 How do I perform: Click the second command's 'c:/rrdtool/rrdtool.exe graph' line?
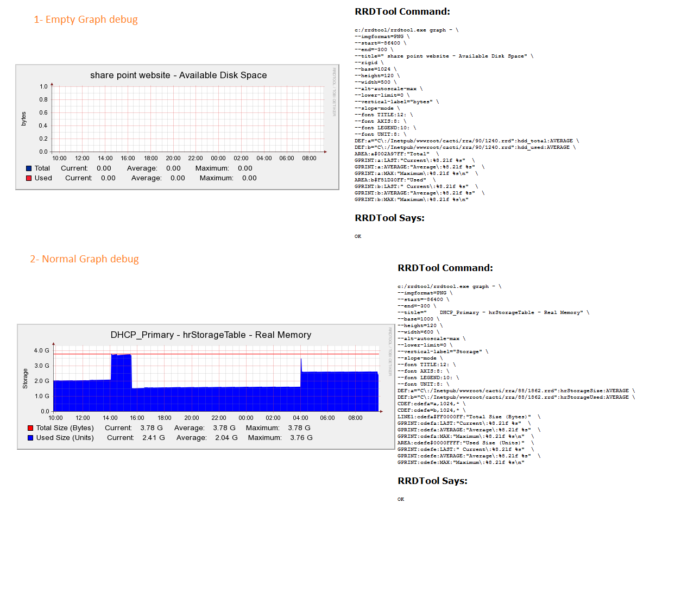[449, 286]
